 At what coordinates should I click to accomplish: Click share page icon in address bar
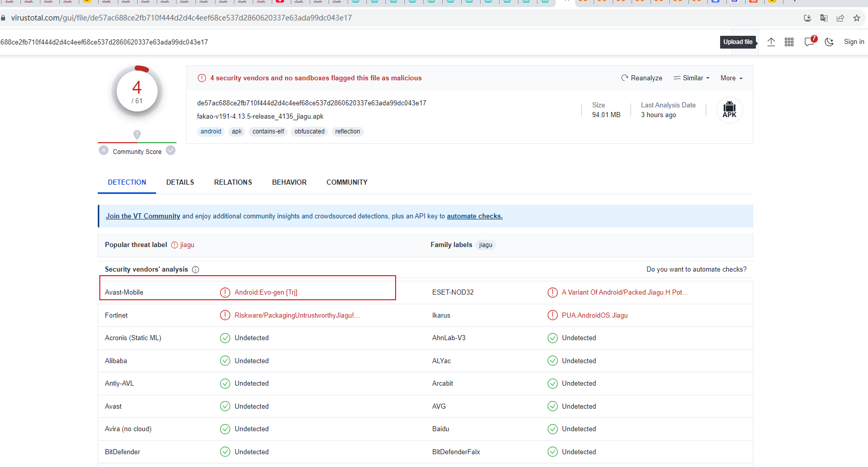click(x=840, y=18)
